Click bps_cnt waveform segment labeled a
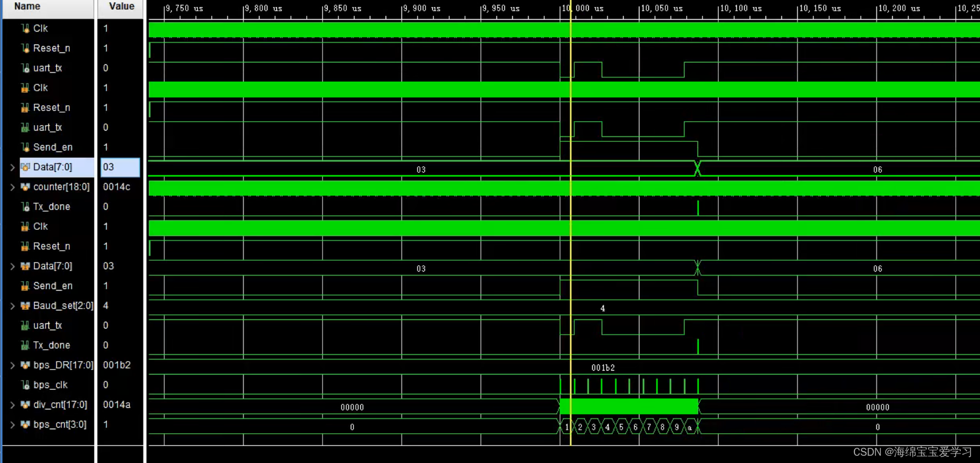Viewport: 980px width, 463px height. [x=690, y=428]
